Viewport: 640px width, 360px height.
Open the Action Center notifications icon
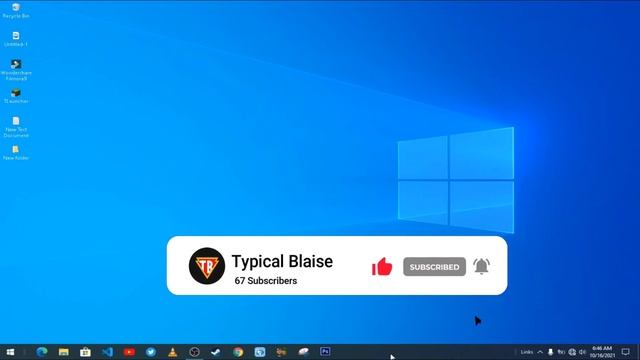click(x=626, y=352)
